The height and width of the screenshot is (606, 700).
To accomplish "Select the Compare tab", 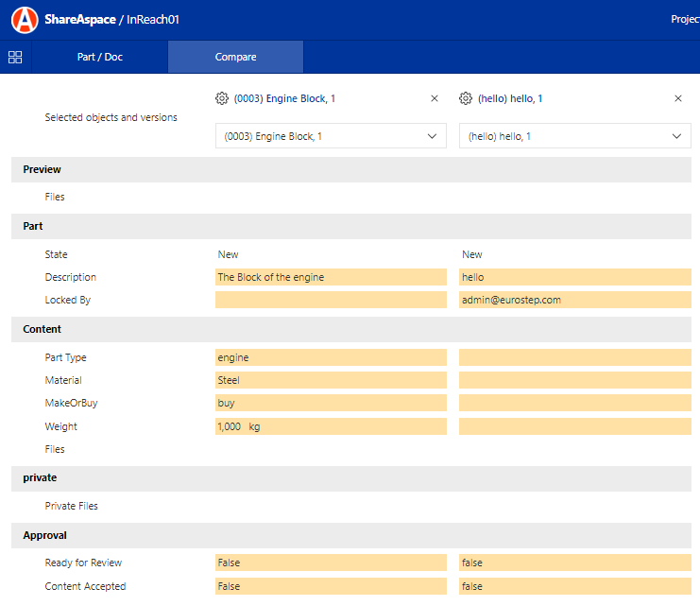I will 235,57.
